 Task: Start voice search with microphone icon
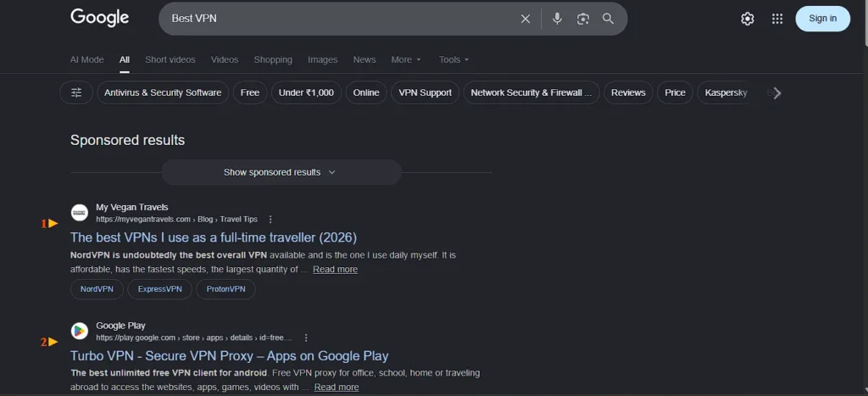pyautogui.click(x=558, y=19)
